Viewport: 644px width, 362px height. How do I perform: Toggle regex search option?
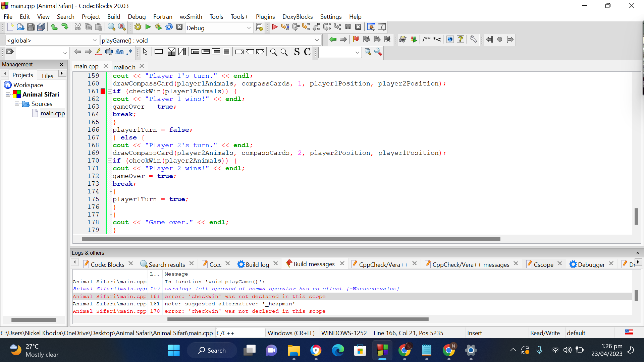click(129, 52)
